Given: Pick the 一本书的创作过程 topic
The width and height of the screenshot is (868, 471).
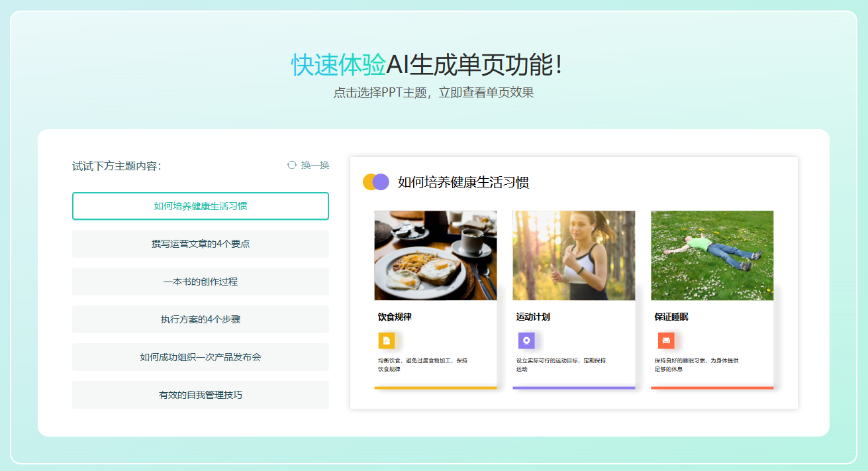Looking at the screenshot, I should point(201,282).
